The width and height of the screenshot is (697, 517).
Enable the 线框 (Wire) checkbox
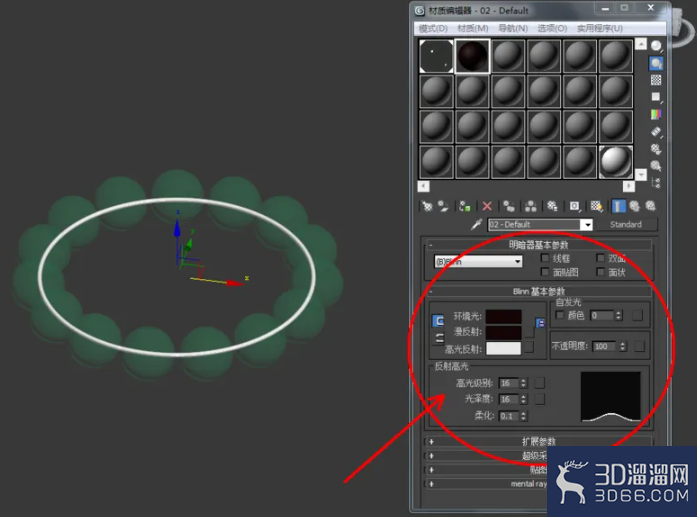545,258
